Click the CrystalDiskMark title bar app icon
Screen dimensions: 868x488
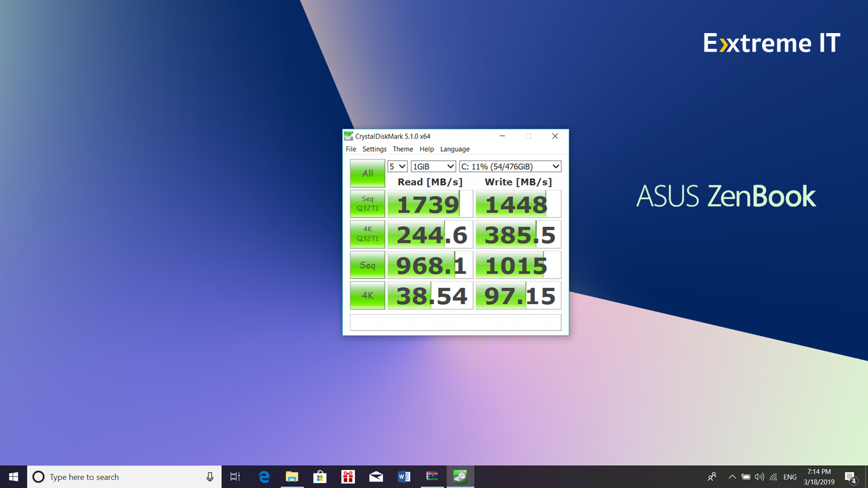point(349,136)
